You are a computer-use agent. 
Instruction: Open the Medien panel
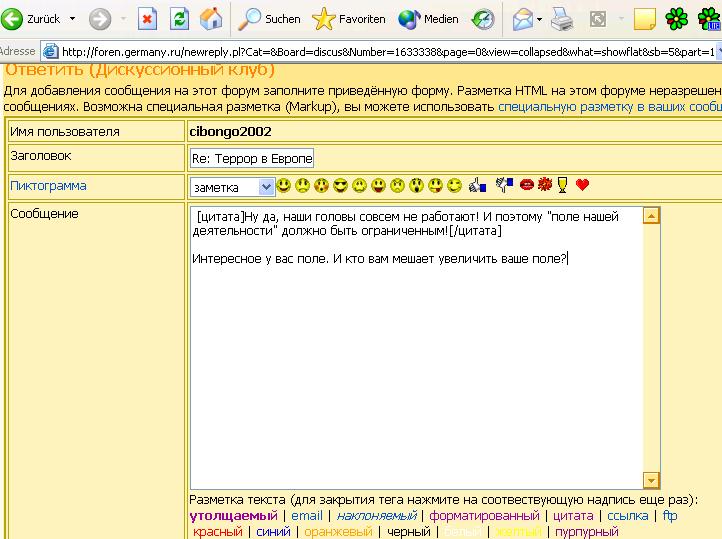pyautogui.click(x=428, y=19)
